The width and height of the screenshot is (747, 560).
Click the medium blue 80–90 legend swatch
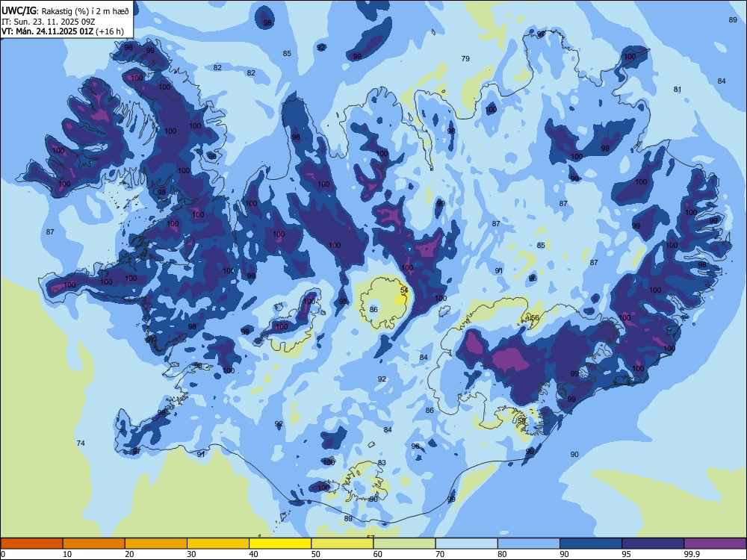click(x=529, y=544)
